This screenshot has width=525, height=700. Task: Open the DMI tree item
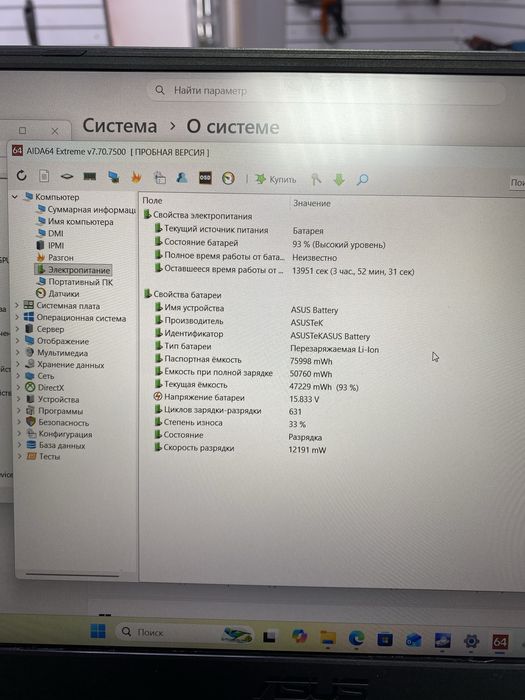(x=50, y=233)
